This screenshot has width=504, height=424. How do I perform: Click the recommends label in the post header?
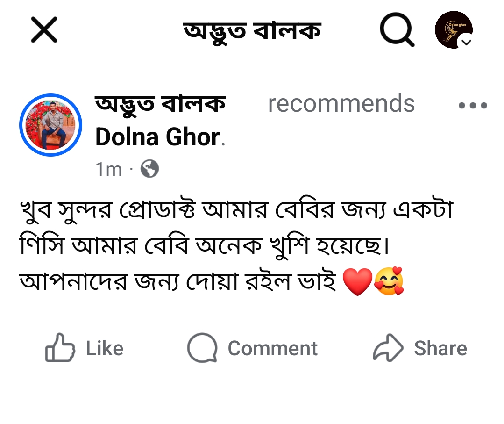341,104
